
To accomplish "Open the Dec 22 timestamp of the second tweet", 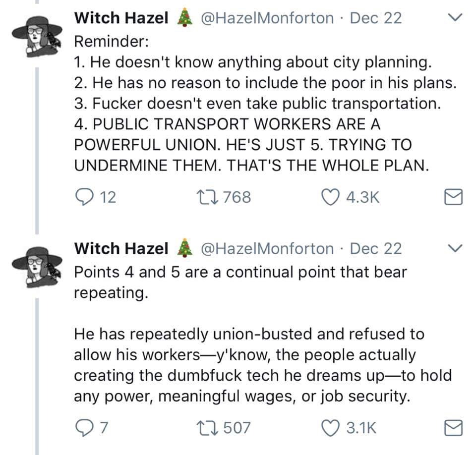I will (375, 248).
